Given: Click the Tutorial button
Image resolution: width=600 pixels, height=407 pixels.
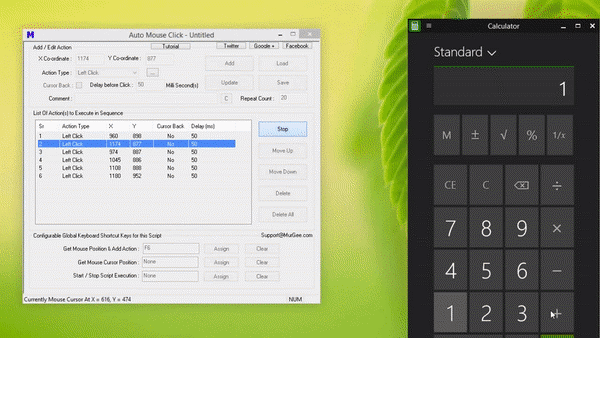Looking at the screenshot, I should [x=170, y=46].
